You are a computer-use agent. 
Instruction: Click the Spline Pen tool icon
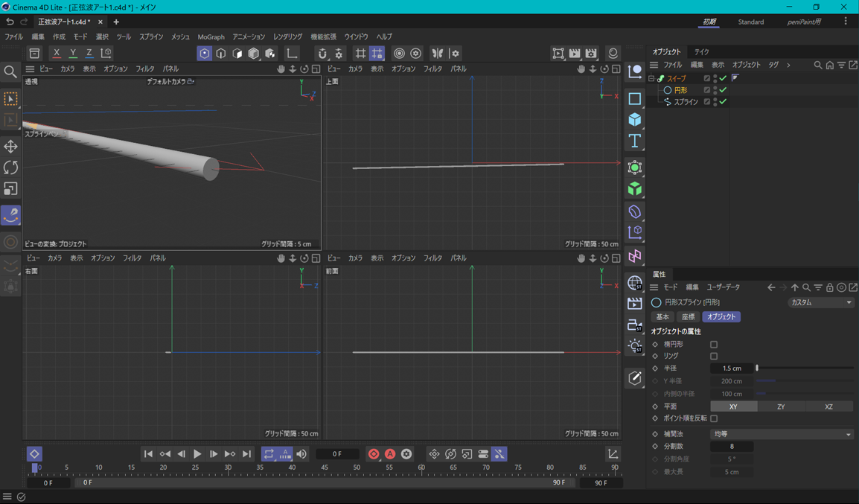click(10, 215)
